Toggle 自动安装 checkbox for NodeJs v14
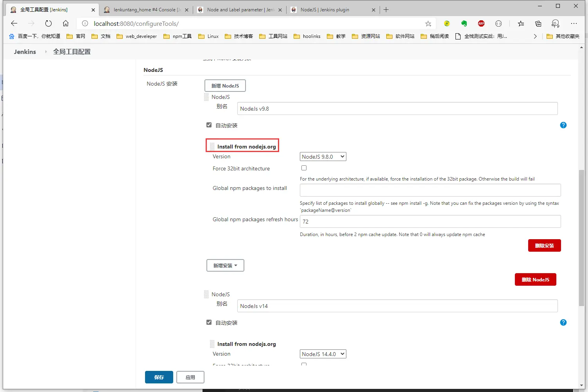 click(x=209, y=322)
